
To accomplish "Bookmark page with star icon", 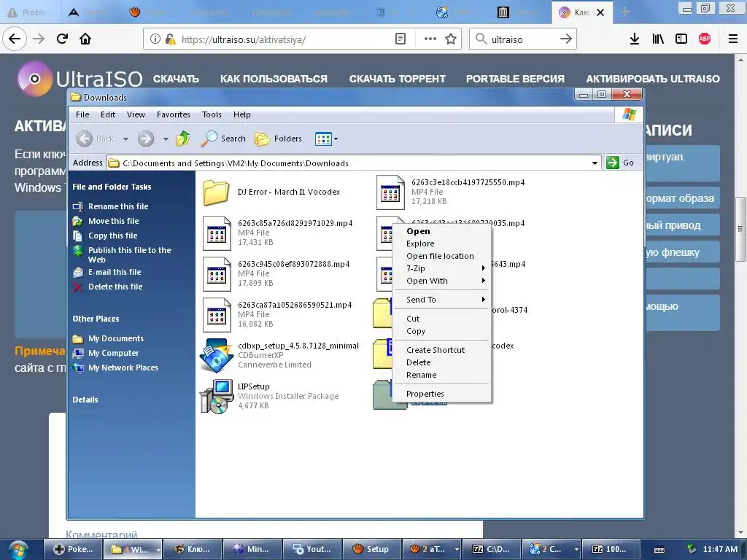I will [x=451, y=39].
